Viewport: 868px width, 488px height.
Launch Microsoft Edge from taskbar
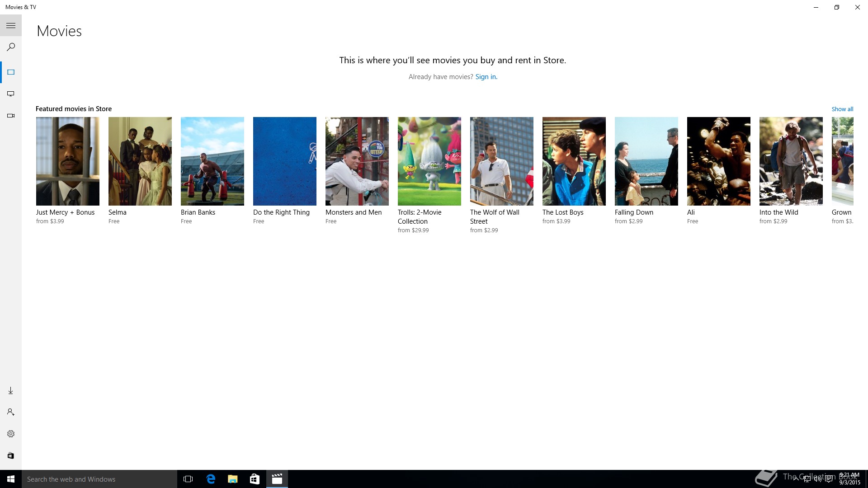(x=211, y=479)
